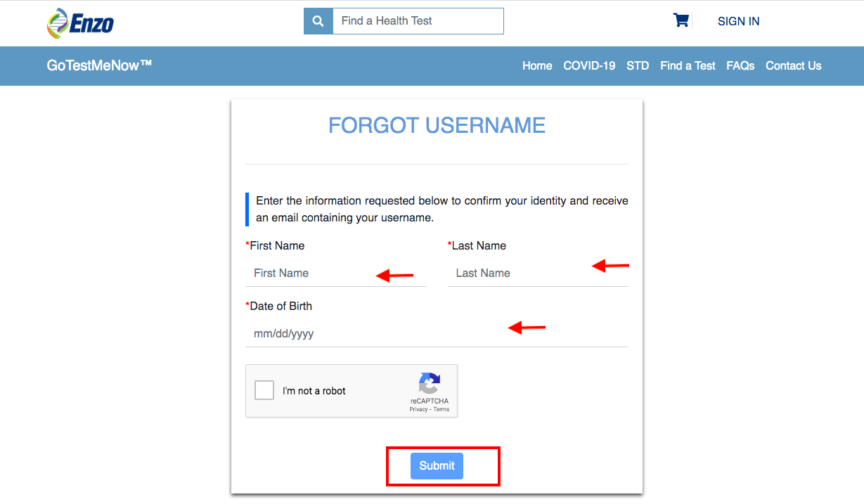Click the Last Name input field
The image size is (864, 504).
coord(538,273)
